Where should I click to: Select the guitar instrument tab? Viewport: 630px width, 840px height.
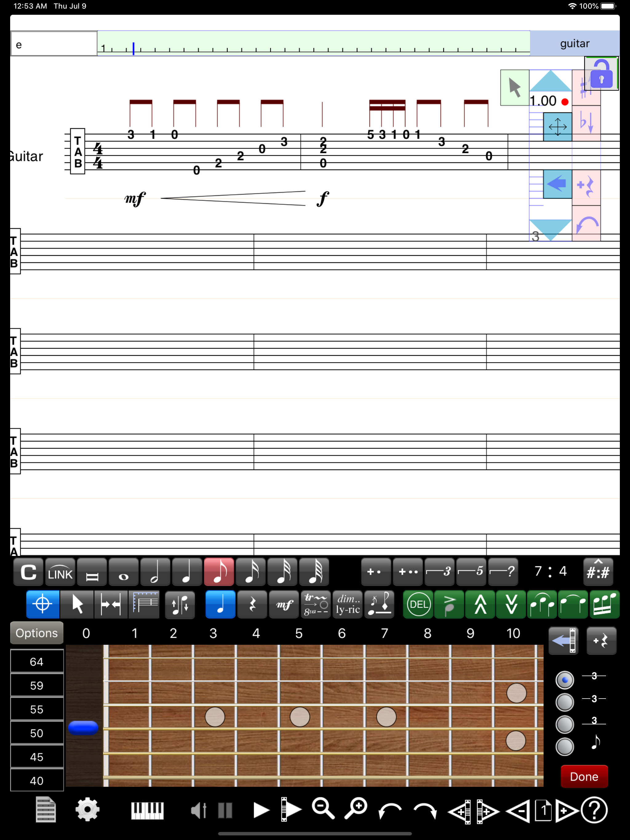click(x=575, y=44)
